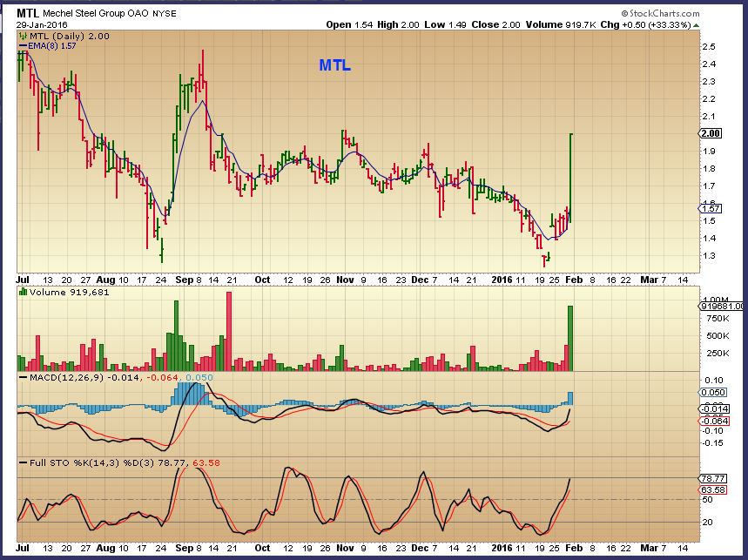Click the EMA(8) line legend marker

tap(21, 44)
